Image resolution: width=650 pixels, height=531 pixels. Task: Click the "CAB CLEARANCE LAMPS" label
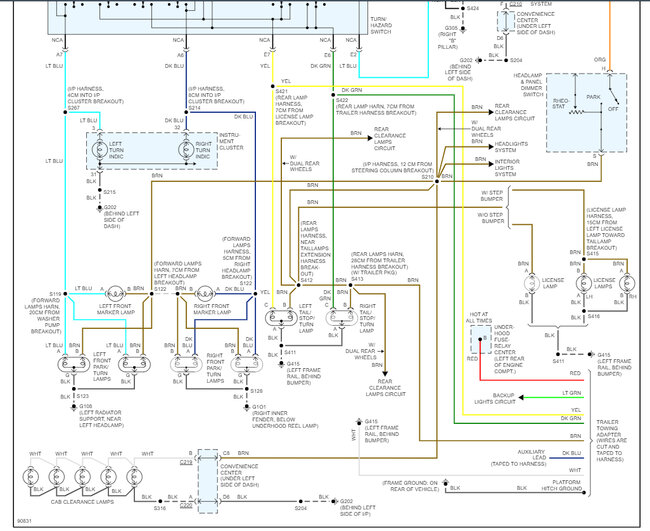pyautogui.click(x=82, y=502)
